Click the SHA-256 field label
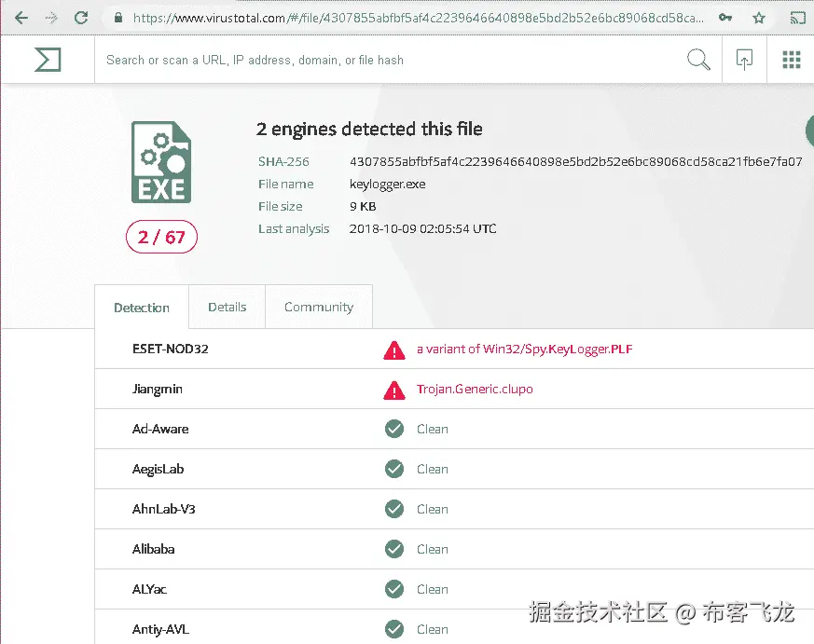This screenshot has width=814, height=644. pos(283,162)
